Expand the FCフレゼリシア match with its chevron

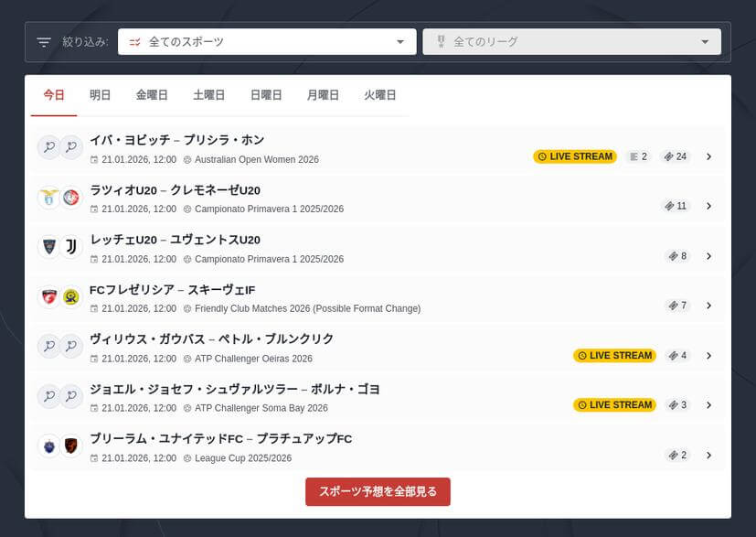coord(709,306)
